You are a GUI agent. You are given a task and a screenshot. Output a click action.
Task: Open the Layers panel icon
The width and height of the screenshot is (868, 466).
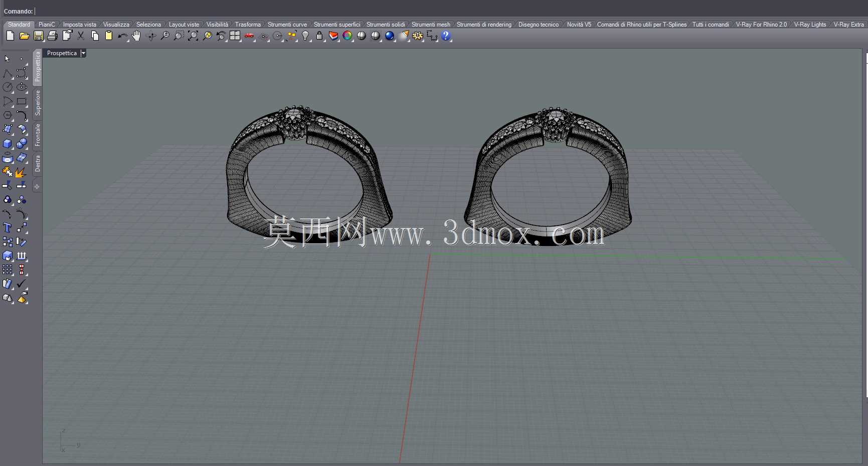coord(333,36)
